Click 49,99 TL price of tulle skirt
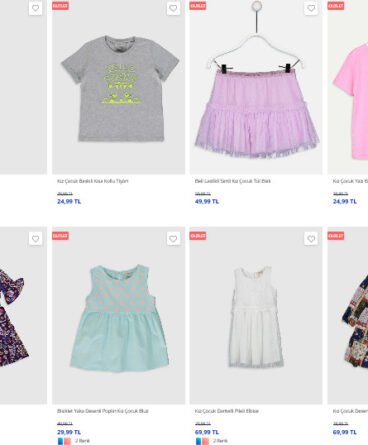368x445 pixels. (207, 202)
